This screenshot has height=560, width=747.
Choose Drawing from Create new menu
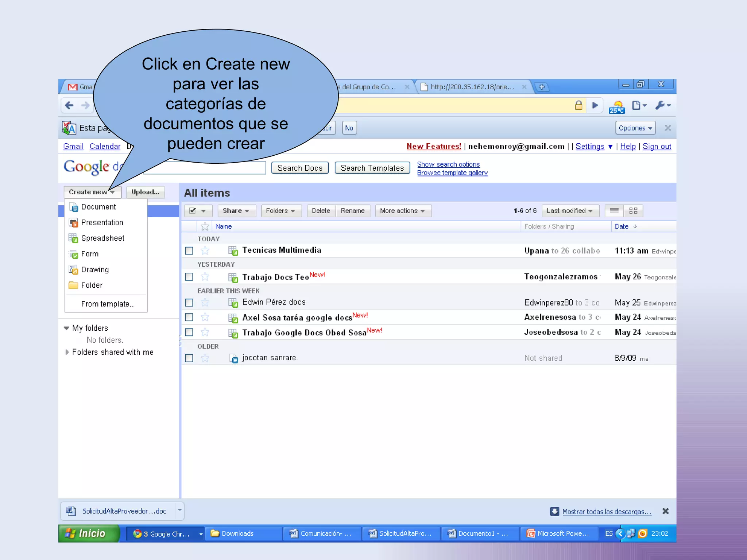pyautogui.click(x=106, y=270)
